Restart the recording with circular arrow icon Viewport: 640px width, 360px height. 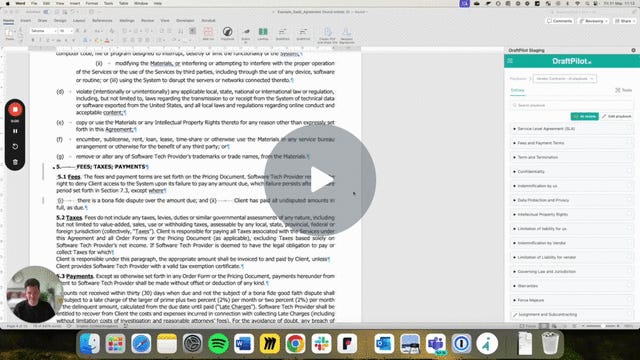click(x=15, y=147)
